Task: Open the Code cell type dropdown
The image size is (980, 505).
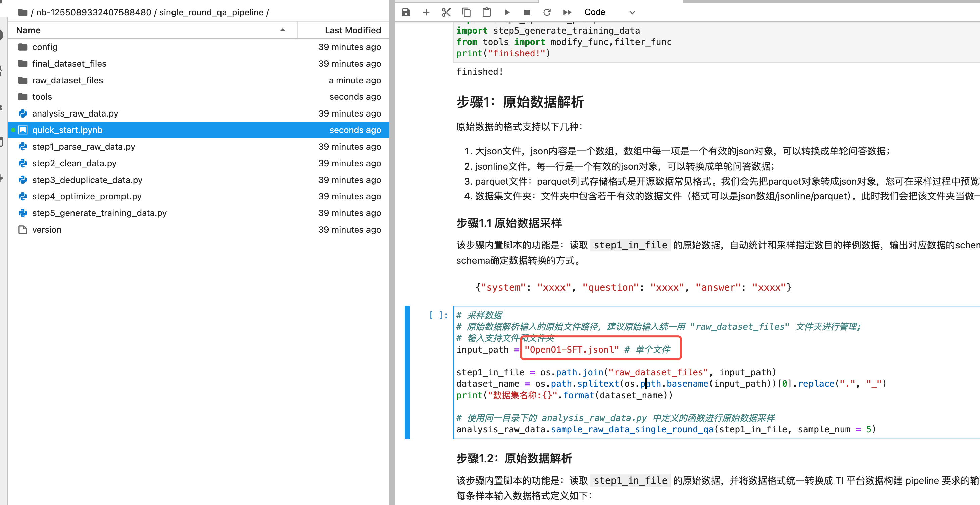Action: click(x=609, y=12)
